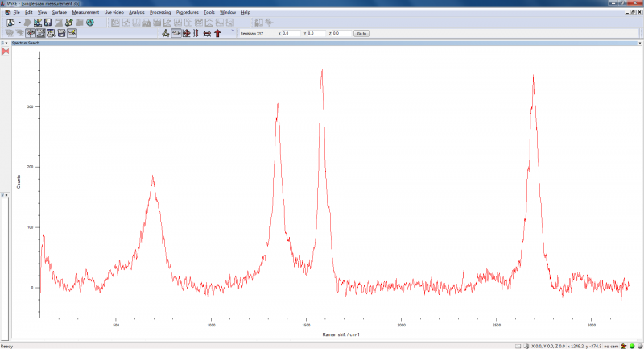
Task: Toggle the fourth button in second toolbar row
Action: 40,34
